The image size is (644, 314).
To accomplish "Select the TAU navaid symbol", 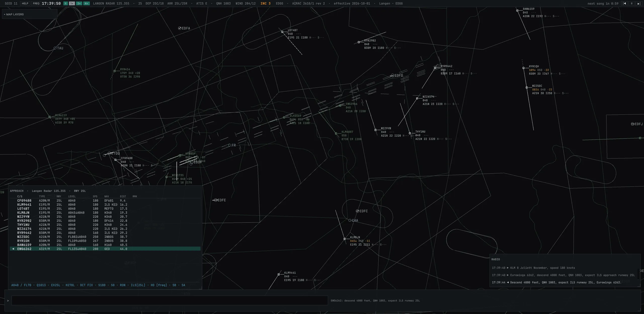I will pos(55,48).
